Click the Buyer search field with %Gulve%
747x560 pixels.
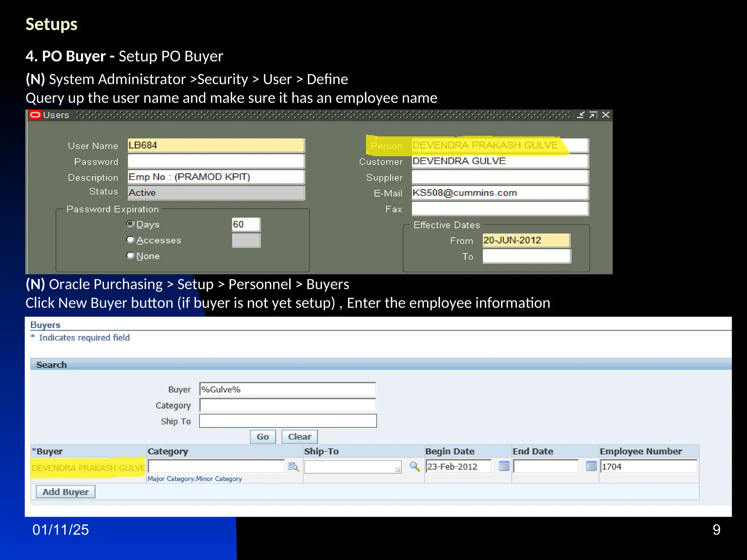[x=288, y=389]
